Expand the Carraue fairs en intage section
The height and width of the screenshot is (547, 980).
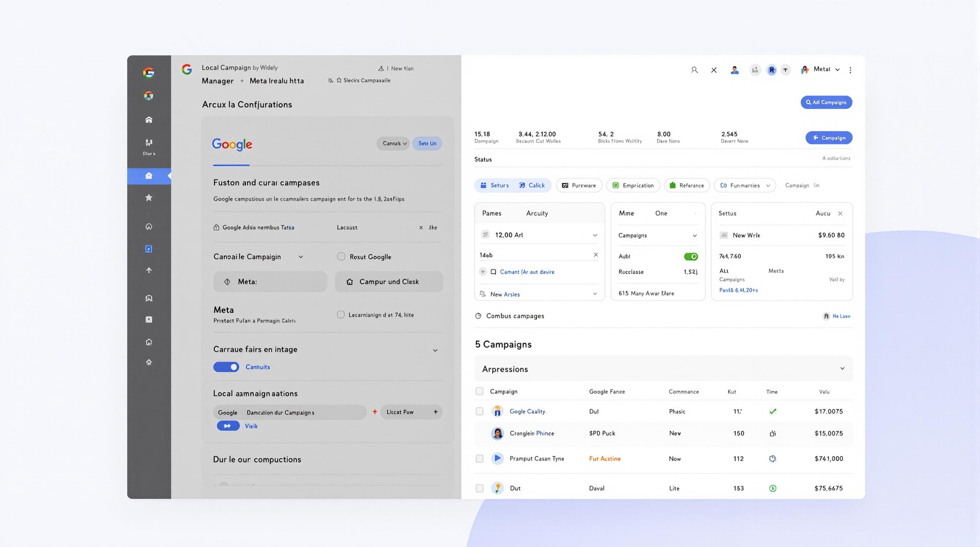coord(435,350)
